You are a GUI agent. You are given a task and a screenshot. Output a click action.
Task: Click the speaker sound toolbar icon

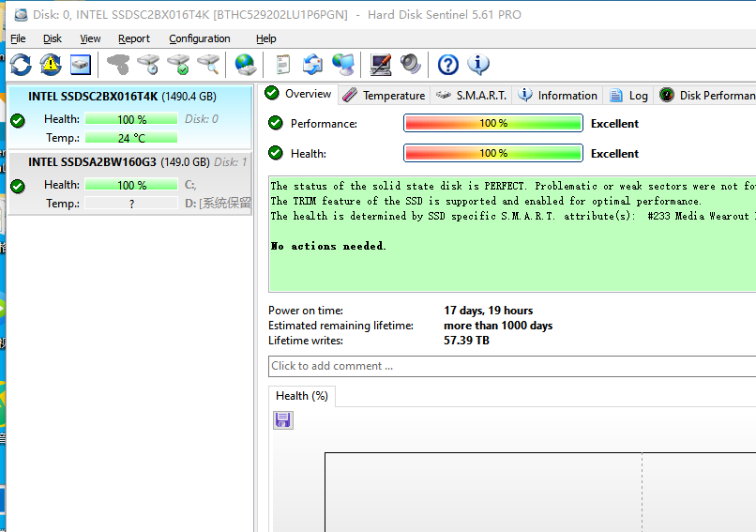click(410, 64)
